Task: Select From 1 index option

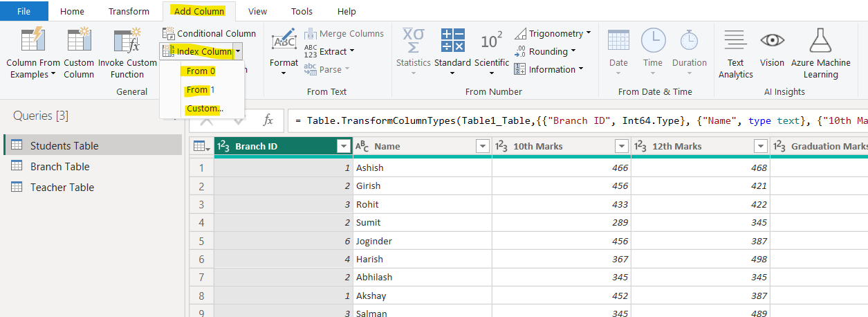Action: click(x=201, y=90)
